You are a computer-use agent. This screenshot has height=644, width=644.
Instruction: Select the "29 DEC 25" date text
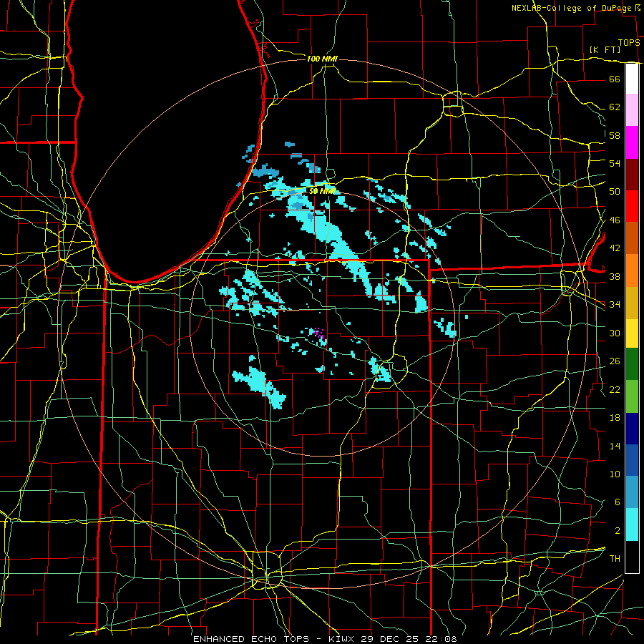click(389, 639)
